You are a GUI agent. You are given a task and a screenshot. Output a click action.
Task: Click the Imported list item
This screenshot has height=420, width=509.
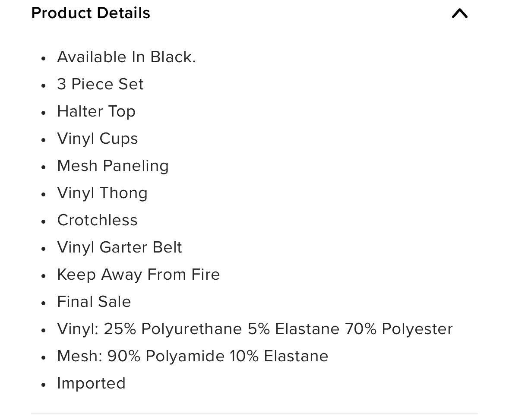[x=92, y=383]
